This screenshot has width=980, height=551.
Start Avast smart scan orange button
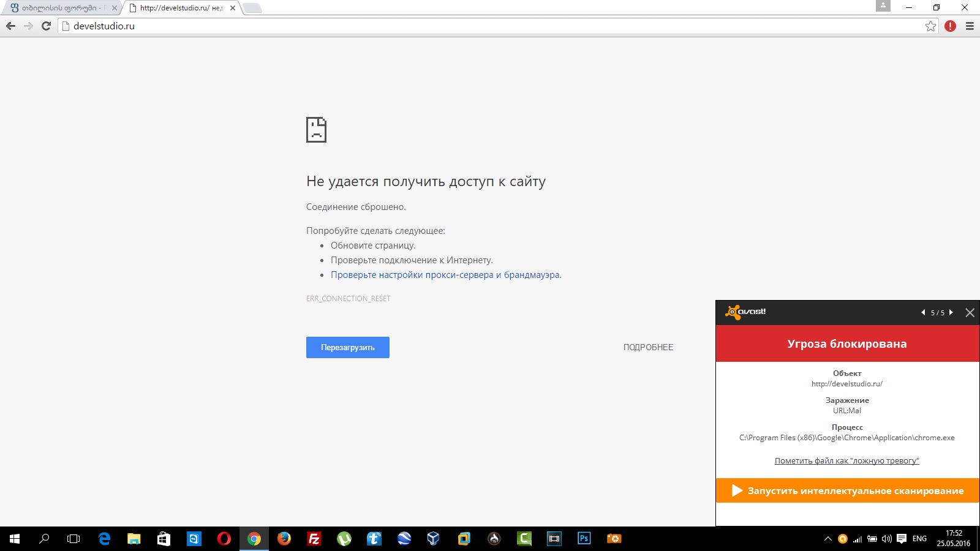coord(847,490)
